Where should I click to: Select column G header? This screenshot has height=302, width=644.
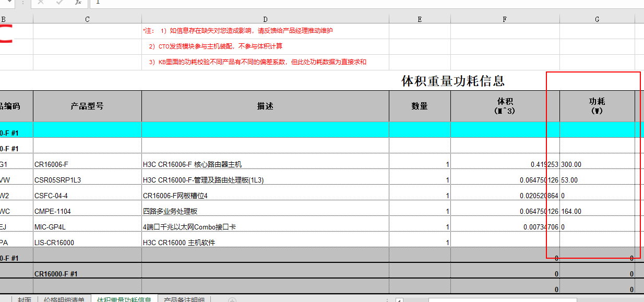coord(597,19)
